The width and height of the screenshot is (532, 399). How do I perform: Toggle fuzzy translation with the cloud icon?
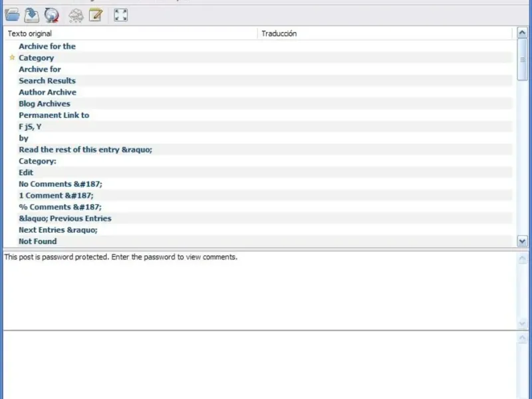point(76,15)
